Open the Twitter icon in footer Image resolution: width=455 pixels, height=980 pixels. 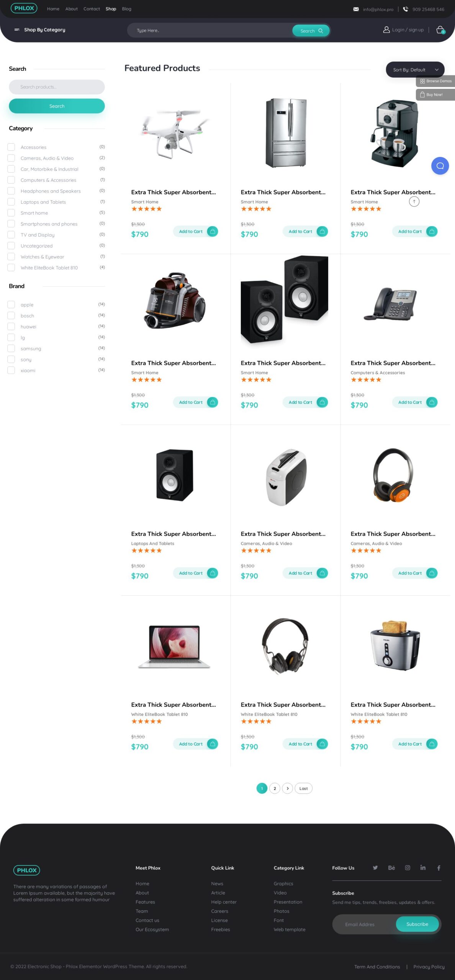375,867
